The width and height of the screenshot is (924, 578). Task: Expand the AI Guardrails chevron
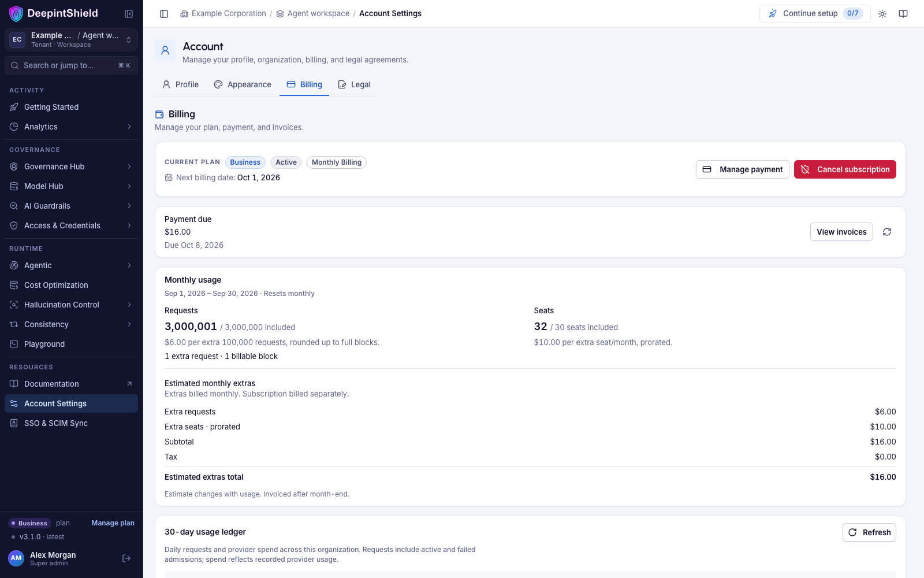coord(129,206)
